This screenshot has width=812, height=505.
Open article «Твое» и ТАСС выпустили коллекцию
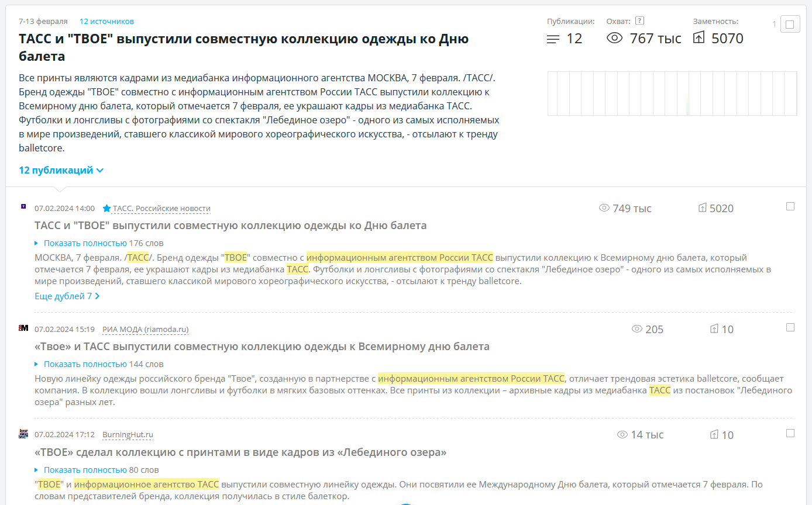(262, 347)
